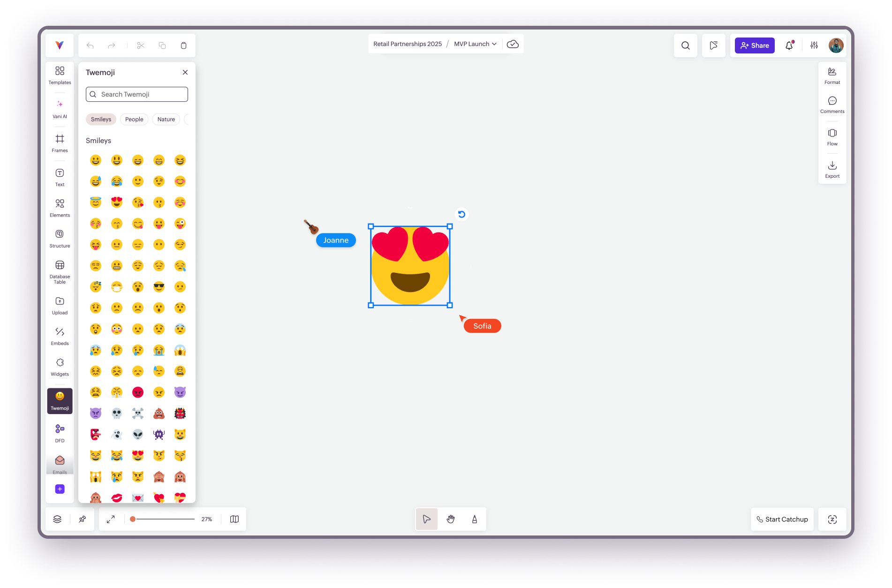This screenshot has height=588, width=892.
Task: Click the paste clipboard icon
Action: tap(184, 45)
